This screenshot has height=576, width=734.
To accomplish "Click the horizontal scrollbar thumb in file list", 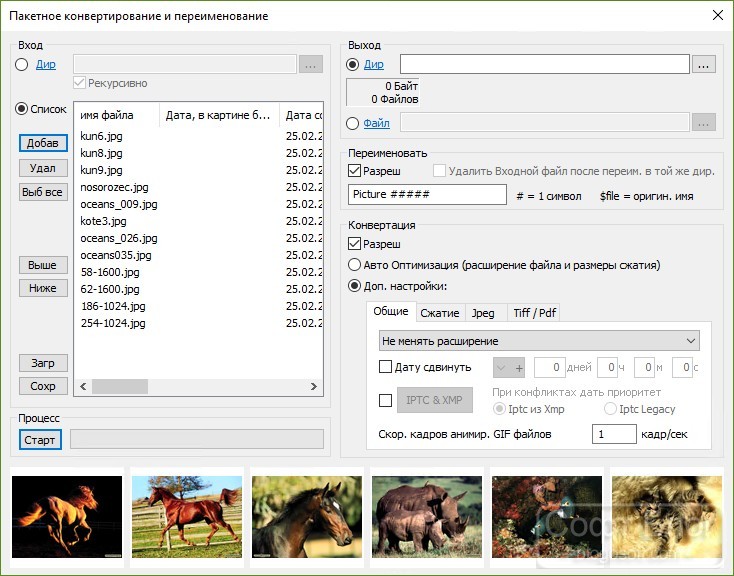I will 120,386.
